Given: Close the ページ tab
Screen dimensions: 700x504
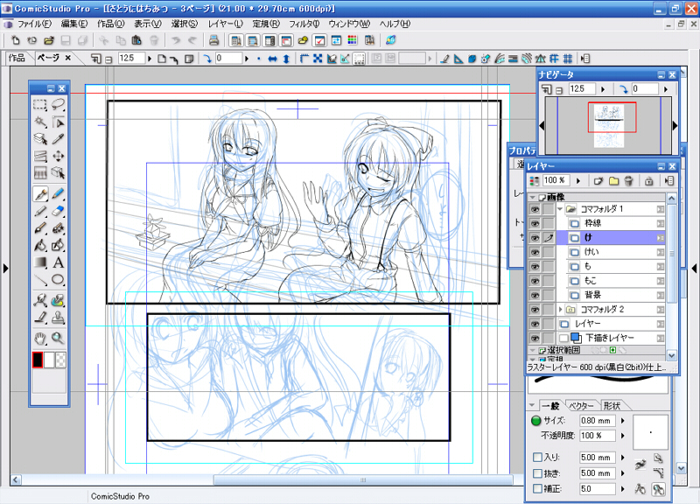Looking at the screenshot, I should [68, 58].
